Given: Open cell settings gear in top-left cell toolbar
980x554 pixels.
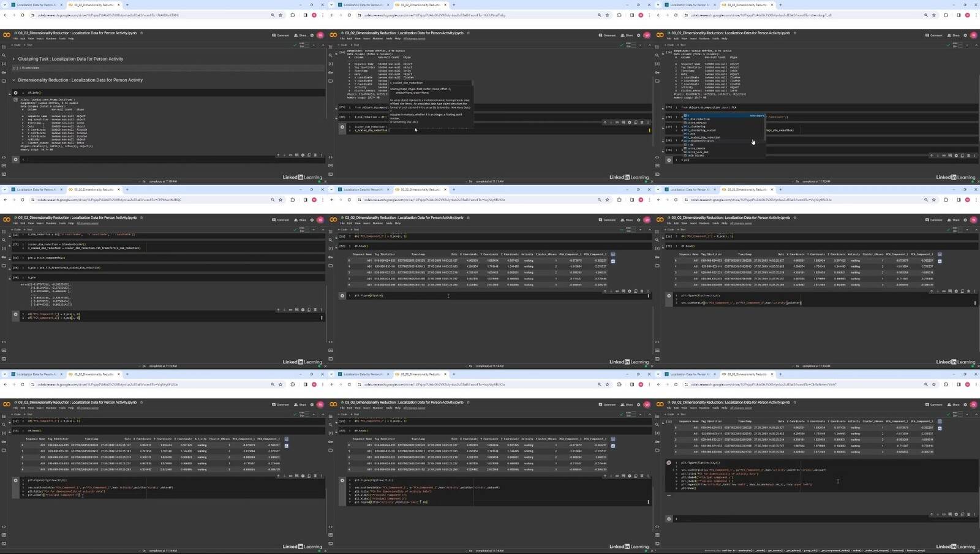Looking at the screenshot, I should pos(303,155).
